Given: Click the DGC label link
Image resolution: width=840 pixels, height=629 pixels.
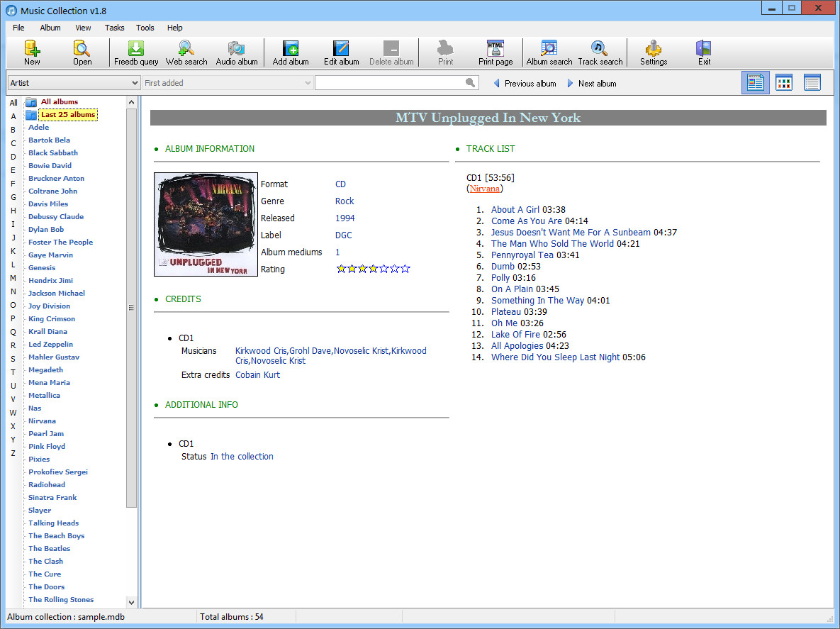Looking at the screenshot, I should pos(343,235).
